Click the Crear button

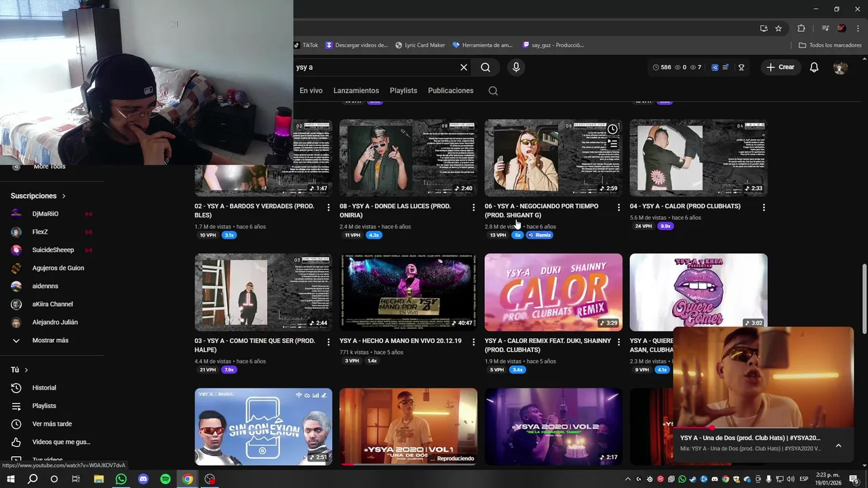point(781,67)
